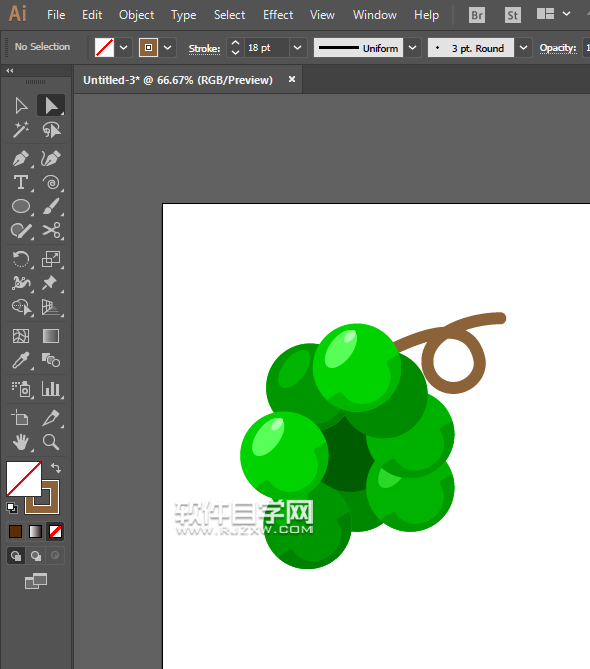The height and width of the screenshot is (669, 590).
Task: Choose the Rotate tool
Action: click(20, 259)
